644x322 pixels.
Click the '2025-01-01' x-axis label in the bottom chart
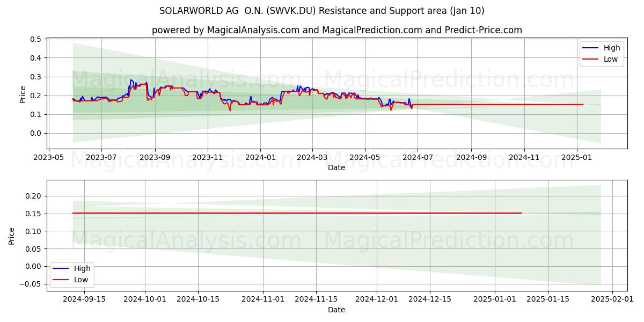click(494, 300)
